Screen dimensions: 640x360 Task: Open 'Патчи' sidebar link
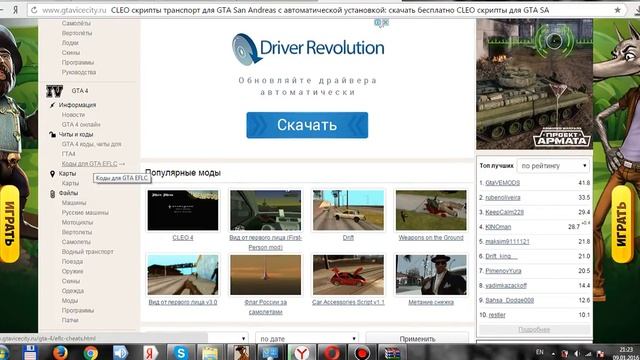click(70, 320)
